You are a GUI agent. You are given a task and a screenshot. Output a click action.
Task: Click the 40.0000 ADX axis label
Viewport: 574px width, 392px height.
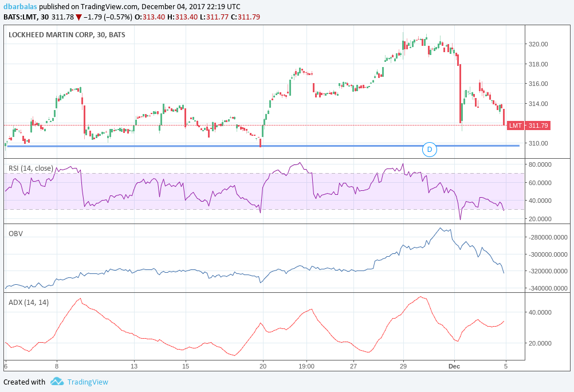540,312
